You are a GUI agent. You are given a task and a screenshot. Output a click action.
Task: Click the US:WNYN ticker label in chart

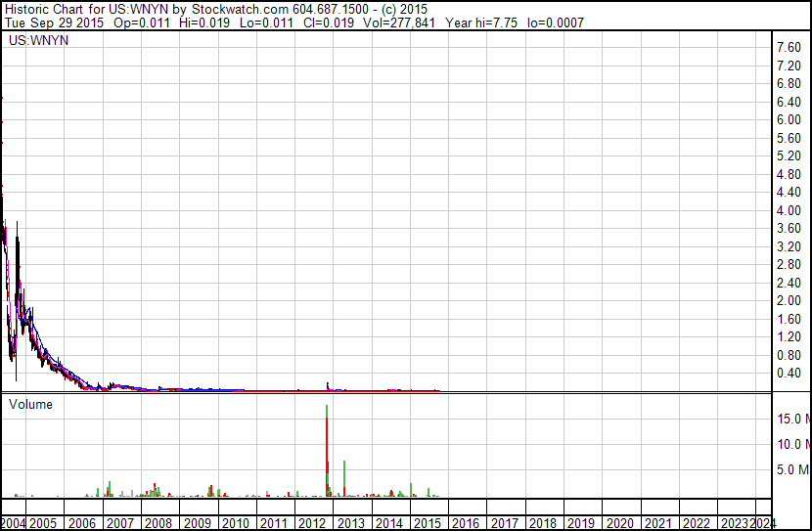pyautogui.click(x=38, y=40)
